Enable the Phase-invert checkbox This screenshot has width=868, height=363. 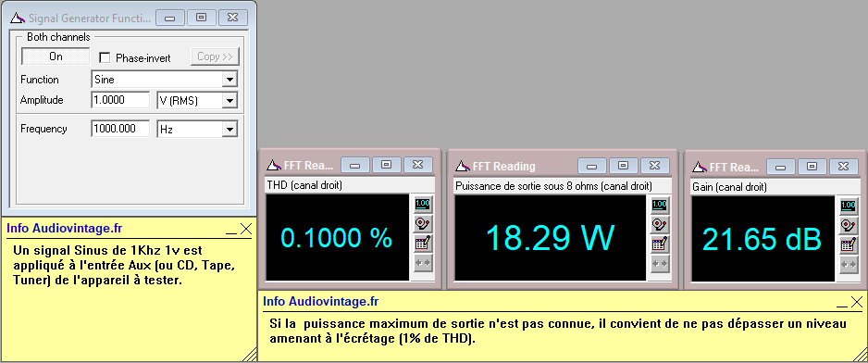pyautogui.click(x=104, y=57)
